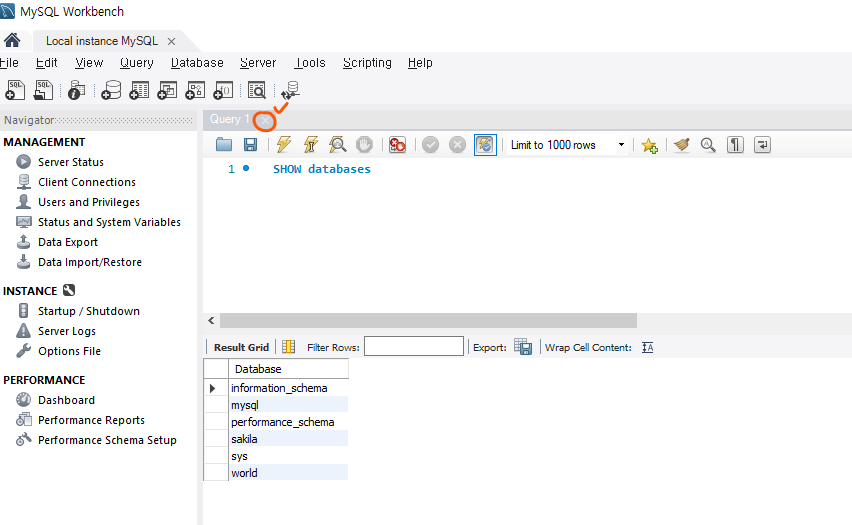852x525 pixels.
Task: Create a new stored procedure
Action: click(x=195, y=90)
